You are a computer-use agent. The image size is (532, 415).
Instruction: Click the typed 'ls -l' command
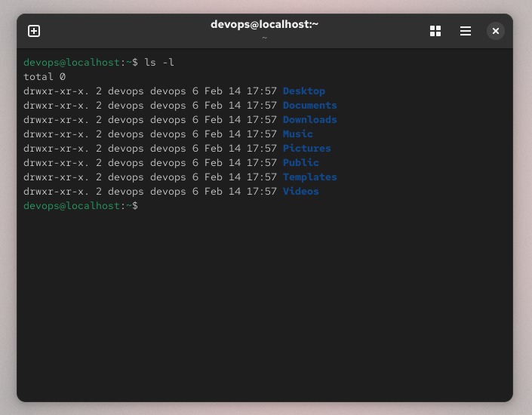point(159,62)
